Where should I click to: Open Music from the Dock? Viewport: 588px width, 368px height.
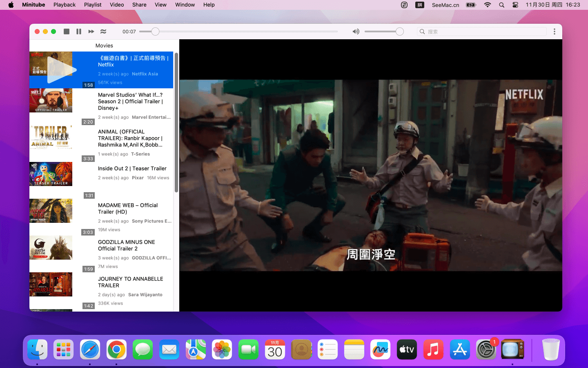coord(433,350)
